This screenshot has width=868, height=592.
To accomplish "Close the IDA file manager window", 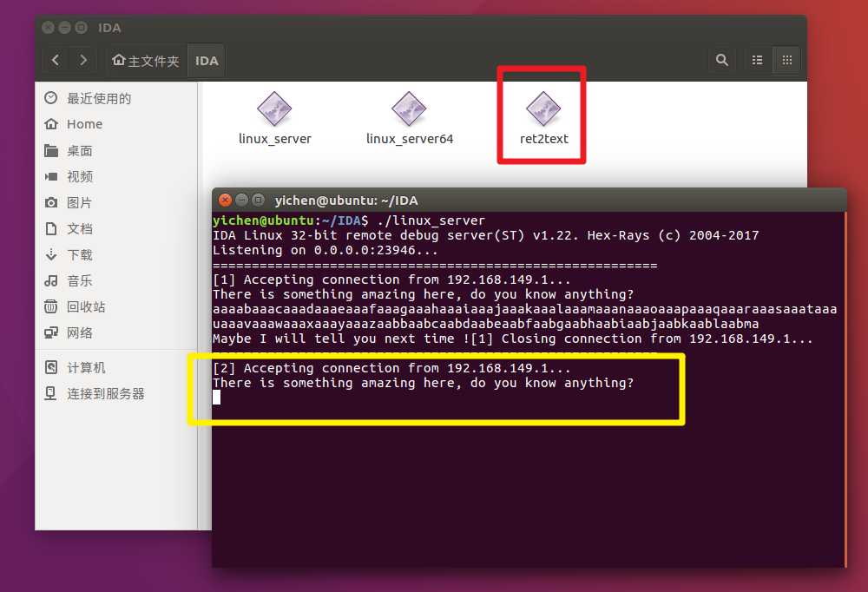I will coord(49,27).
